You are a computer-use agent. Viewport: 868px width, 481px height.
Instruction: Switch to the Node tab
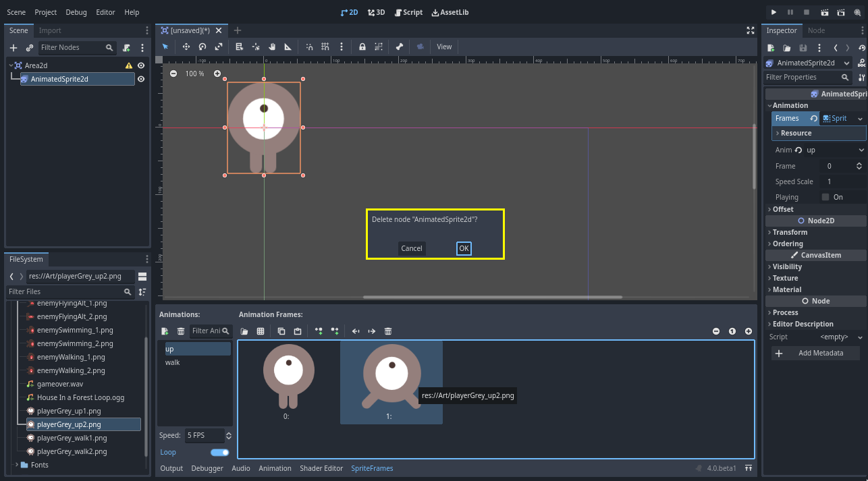coord(816,30)
